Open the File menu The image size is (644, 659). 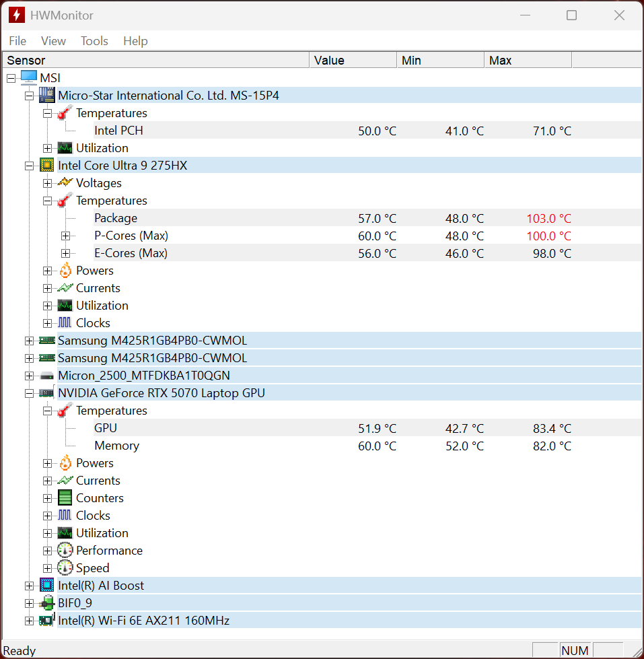click(17, 41)
